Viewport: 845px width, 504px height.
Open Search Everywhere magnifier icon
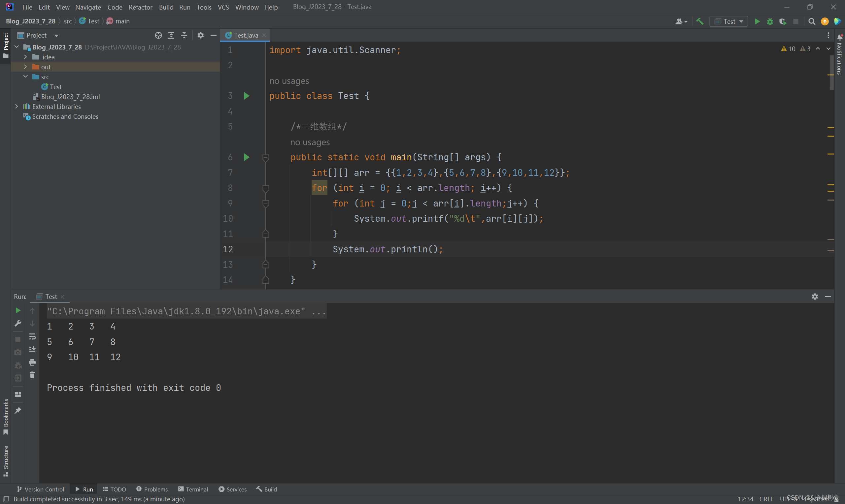(x=812, y=21)
